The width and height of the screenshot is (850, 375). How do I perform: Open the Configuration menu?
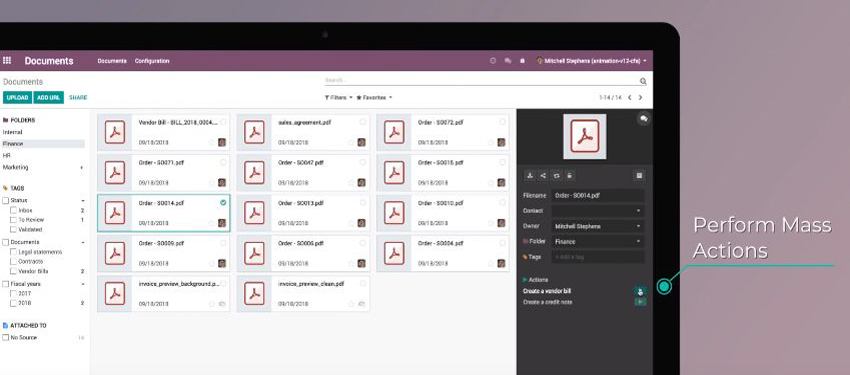pyautogui.click(x=152, y=61)
